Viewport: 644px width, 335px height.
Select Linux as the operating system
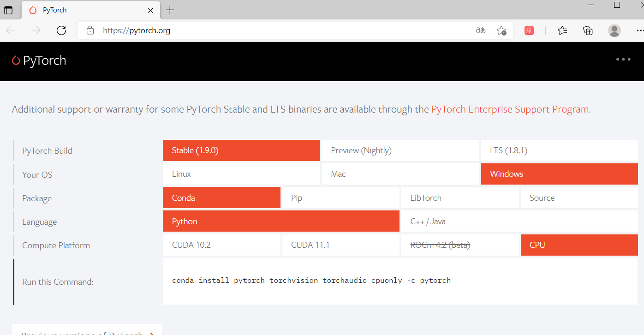pos(241,173)
